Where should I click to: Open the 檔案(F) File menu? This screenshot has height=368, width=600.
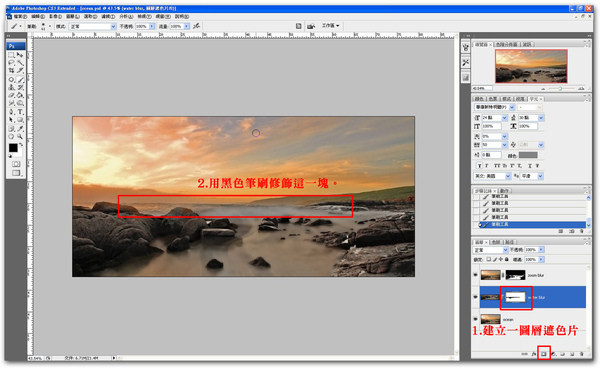20,16
